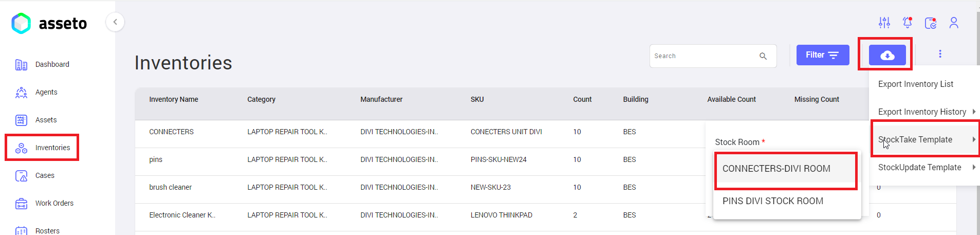Click the Stock Room field label

pos(740,142)
